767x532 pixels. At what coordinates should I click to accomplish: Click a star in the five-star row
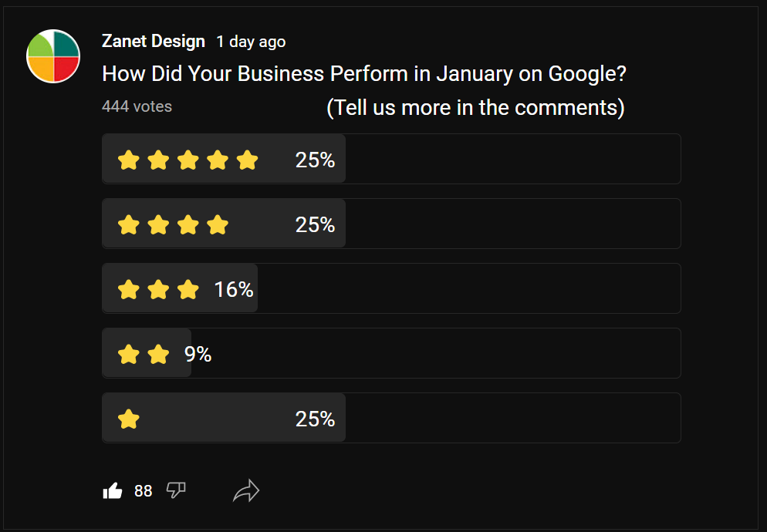(188, 160)
